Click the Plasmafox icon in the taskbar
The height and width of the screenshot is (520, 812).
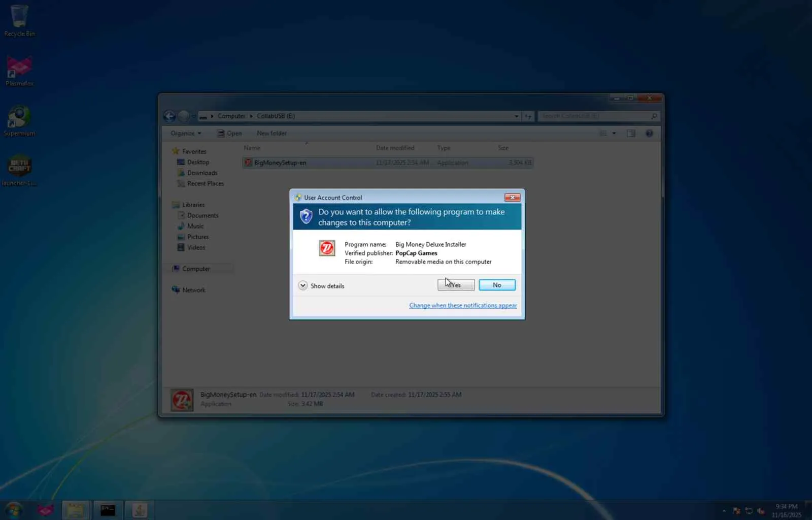[45, 510]
